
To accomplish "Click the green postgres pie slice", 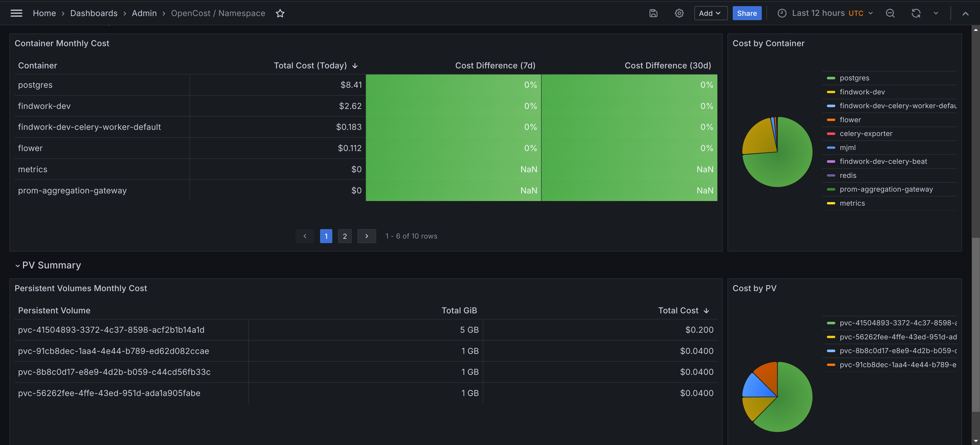I will click(786, 164).
